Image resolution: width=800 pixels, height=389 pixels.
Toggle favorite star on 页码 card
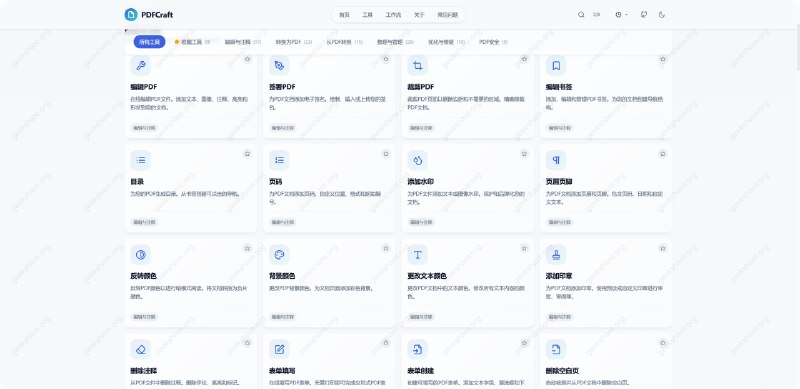coord(386,154)
